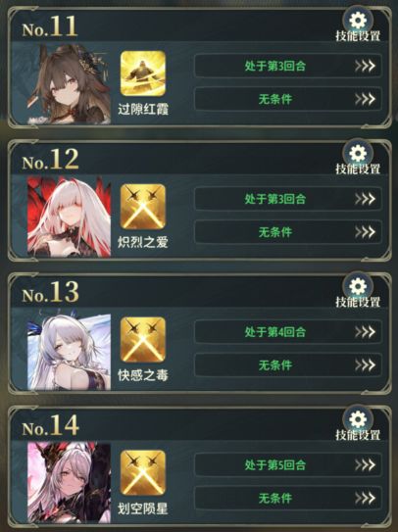
Task: Open No.12 处于第3回合 condition selector
Action: tap(288, 199)
